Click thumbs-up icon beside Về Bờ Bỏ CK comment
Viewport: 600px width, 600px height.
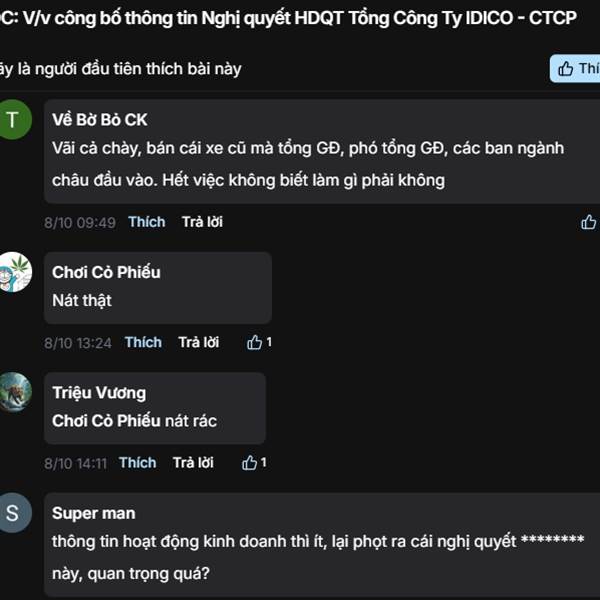588,222
